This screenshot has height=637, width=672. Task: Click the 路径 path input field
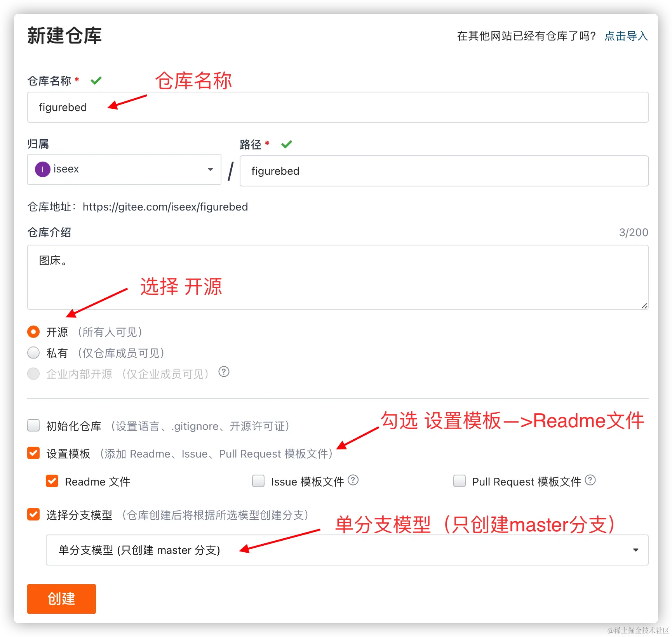tap(444, 171)
